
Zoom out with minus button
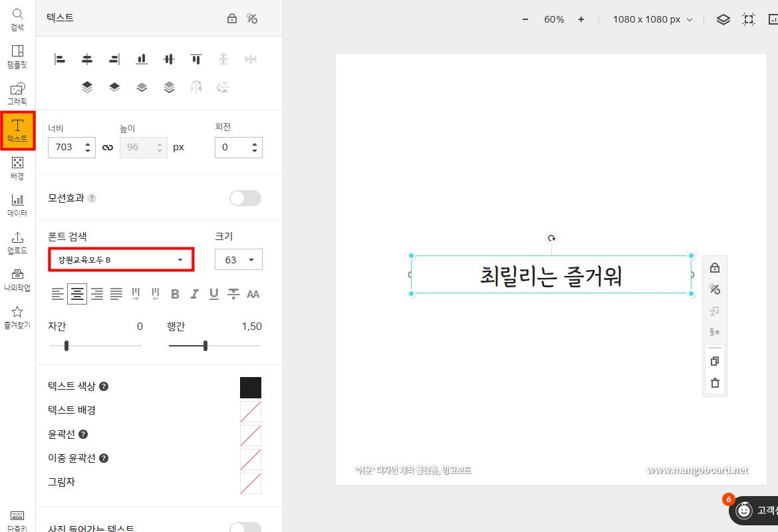point(525,19)
